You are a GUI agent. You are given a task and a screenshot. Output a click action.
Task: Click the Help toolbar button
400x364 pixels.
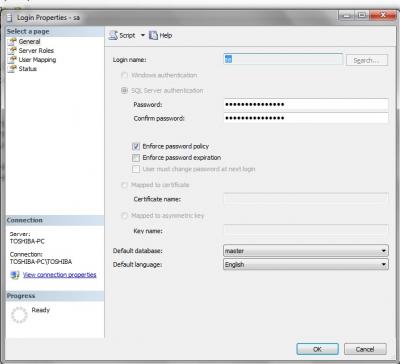click(x=161, y=35)
